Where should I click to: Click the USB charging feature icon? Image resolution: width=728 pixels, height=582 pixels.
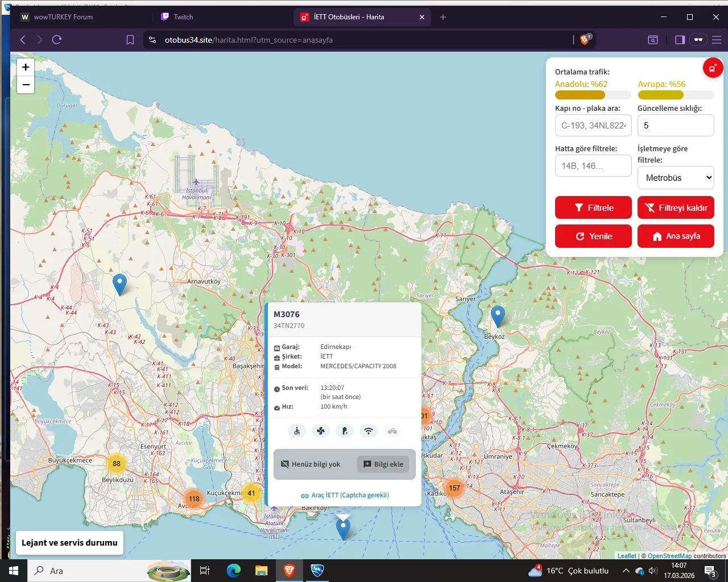pos(345,431)
